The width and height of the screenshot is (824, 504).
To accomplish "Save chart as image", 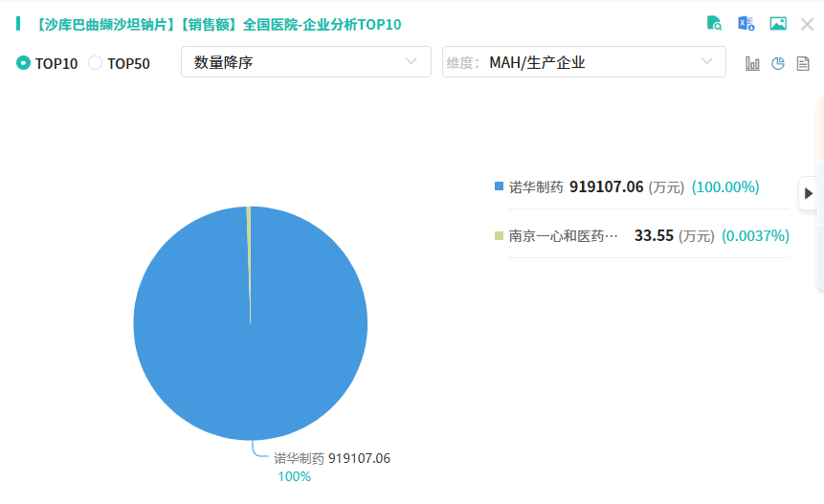I will coord(778,24).
